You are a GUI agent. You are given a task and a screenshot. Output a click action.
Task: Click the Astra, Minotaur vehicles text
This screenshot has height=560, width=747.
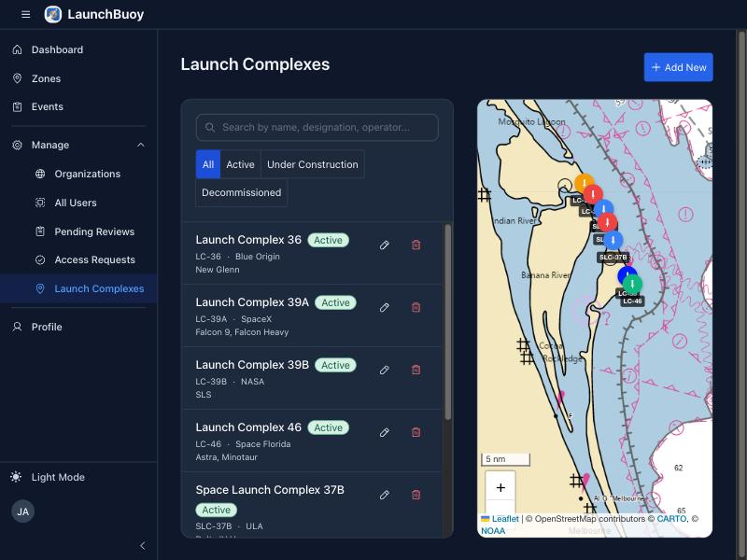tap(226, 457)
